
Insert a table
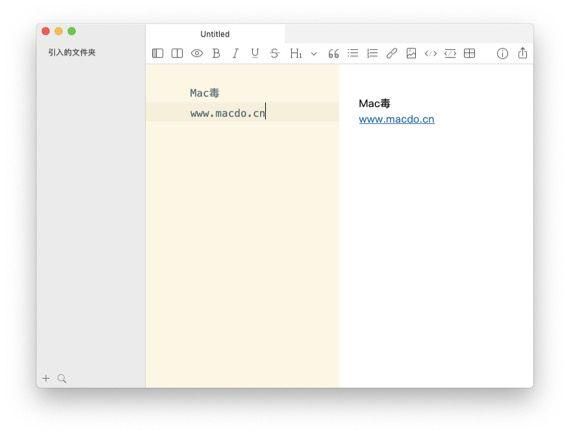pyautogui.click(x=469, y=53)
